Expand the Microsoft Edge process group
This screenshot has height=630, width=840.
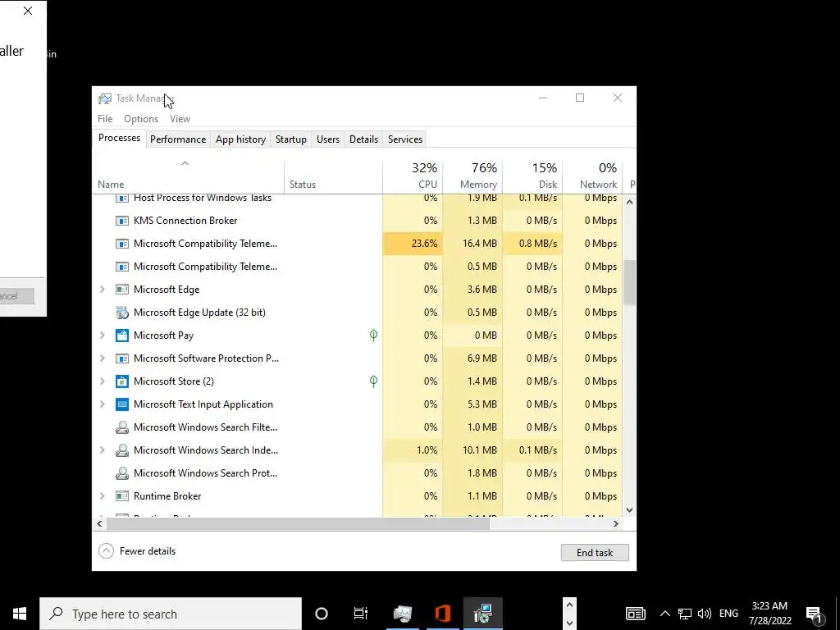pyautogui.click(x=103, y=290)
